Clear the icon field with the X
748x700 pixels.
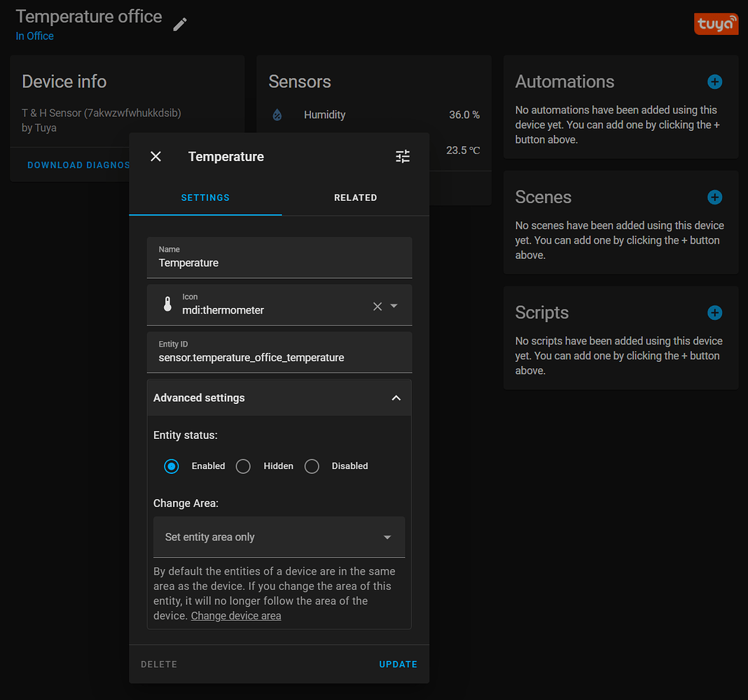(378, 306)
